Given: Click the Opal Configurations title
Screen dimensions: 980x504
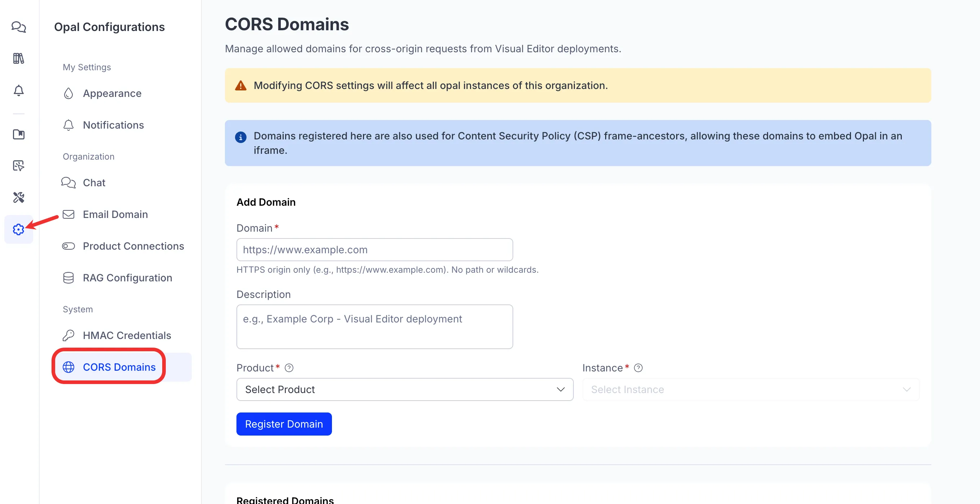Looking at the screenshot, I should [x=110, y=27].
